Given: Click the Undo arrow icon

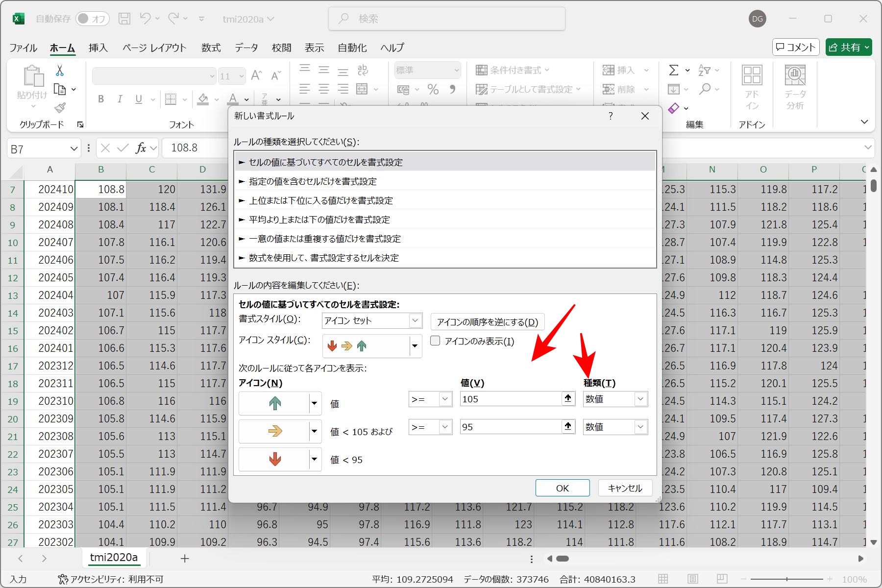Looking at the screenshot, I should (145, 19).
